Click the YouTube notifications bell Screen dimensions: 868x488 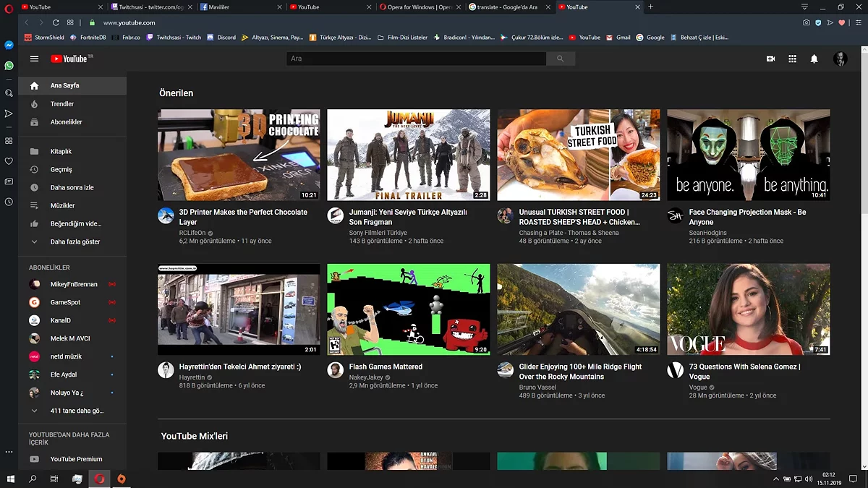point(814,59)
